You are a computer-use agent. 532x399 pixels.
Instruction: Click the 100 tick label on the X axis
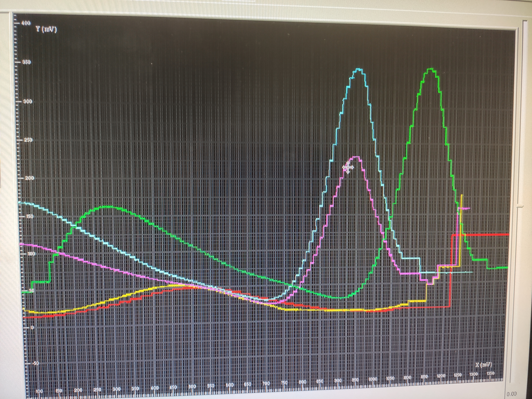(x=39, y=391)
